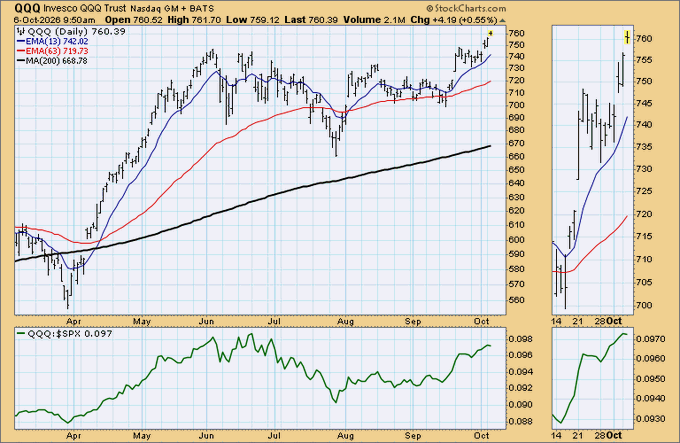Click the 0.088 ratio axis label
Viewport: 680px width, 443px height.
coord(519,421)
